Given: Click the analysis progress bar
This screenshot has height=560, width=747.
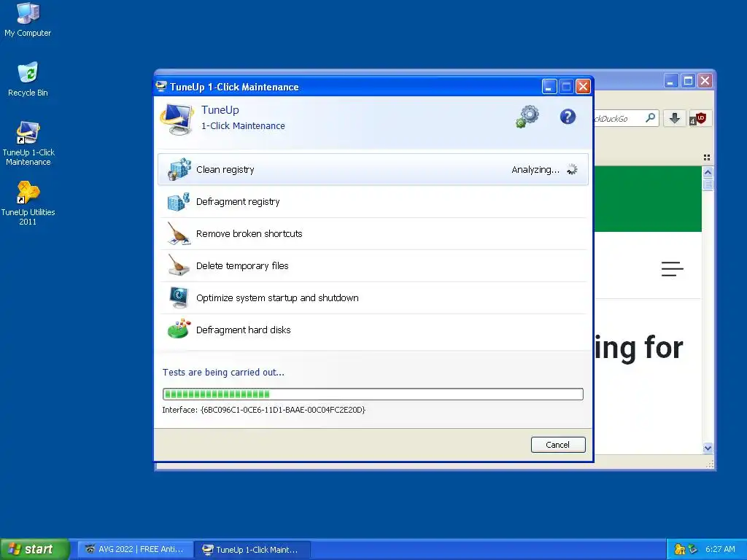Looking at the screenshot, I should coord(373,394).
